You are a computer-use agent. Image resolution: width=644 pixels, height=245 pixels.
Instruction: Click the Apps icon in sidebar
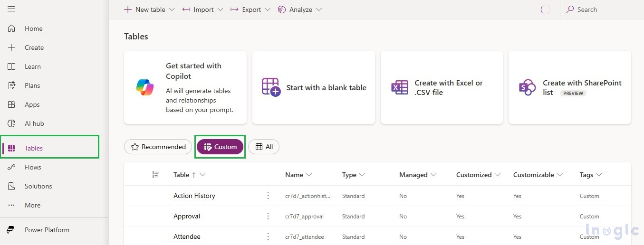point(12,104)
